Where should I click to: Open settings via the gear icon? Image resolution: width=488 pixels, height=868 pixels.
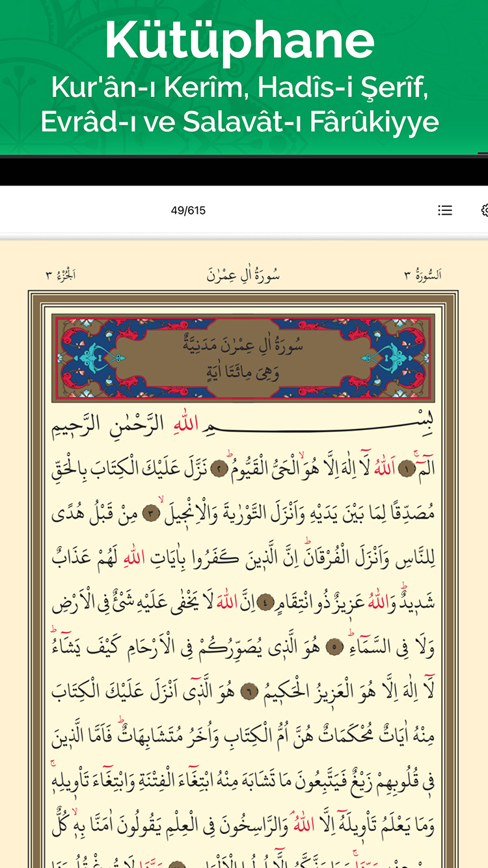[484, 210]
